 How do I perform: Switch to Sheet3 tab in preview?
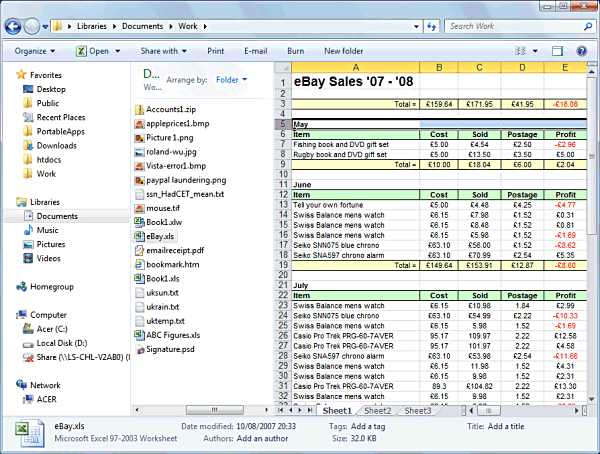[417, 411]
